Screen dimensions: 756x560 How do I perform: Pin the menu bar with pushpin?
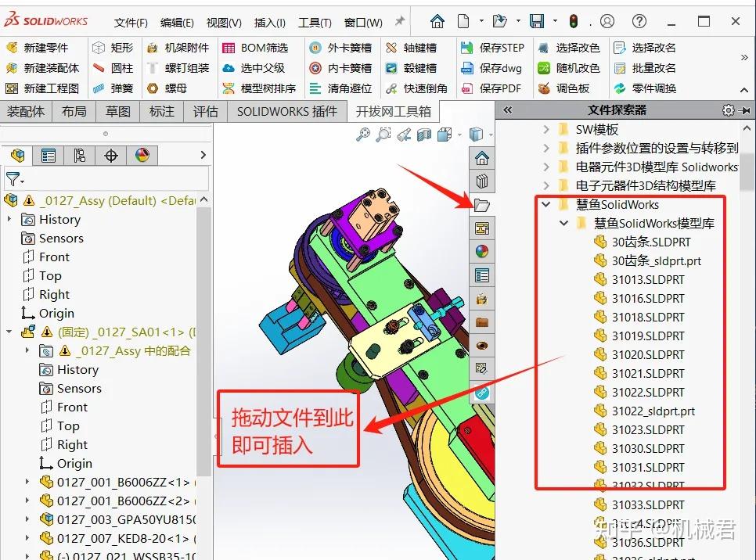point(400,21)
